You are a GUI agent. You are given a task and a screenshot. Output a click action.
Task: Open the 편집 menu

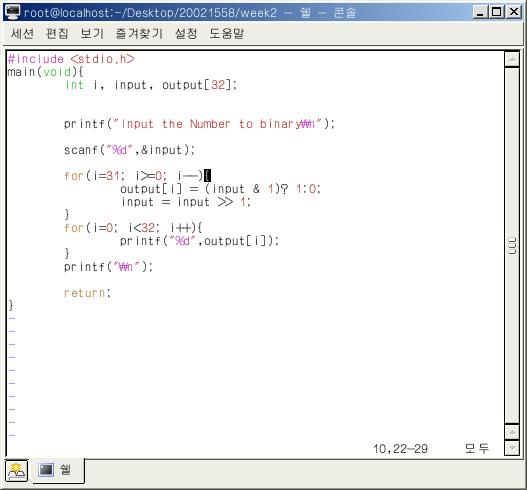click(57, 33)
